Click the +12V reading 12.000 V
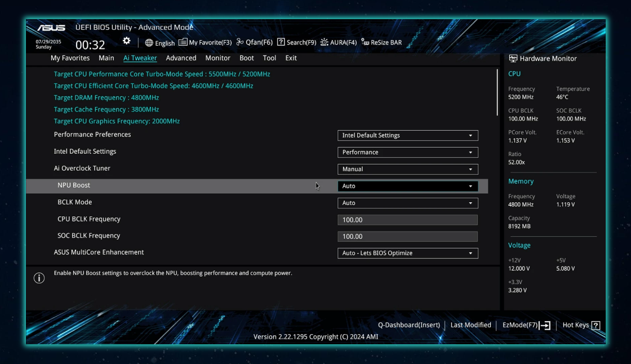The width and height of the screenshot is (631, 364). coord(519,269)
